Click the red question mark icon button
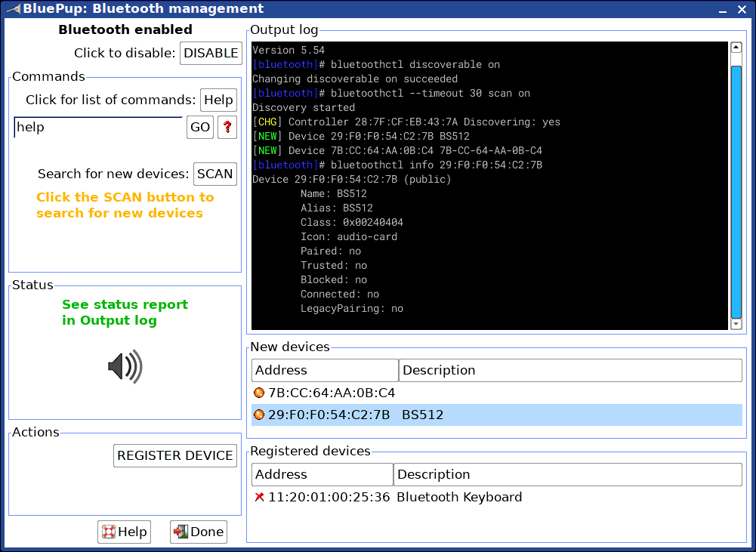Viewport: 756px width, 552px height. pos(227,128)
